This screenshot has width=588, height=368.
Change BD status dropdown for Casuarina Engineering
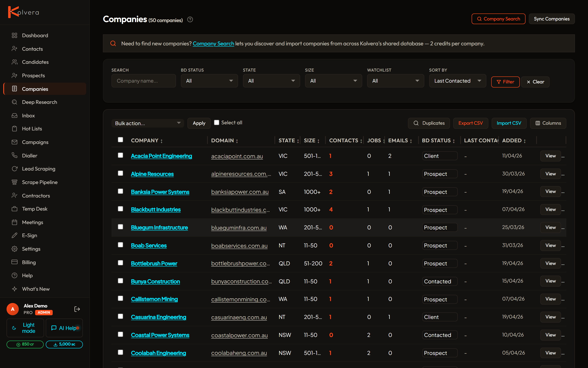point(440,317)
